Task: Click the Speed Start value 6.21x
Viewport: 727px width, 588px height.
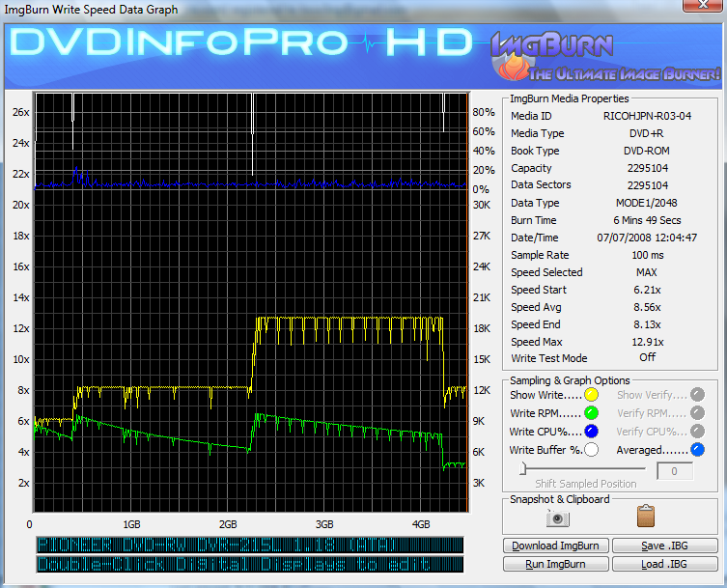Action: pyautogui.click(x=647, y=290)
